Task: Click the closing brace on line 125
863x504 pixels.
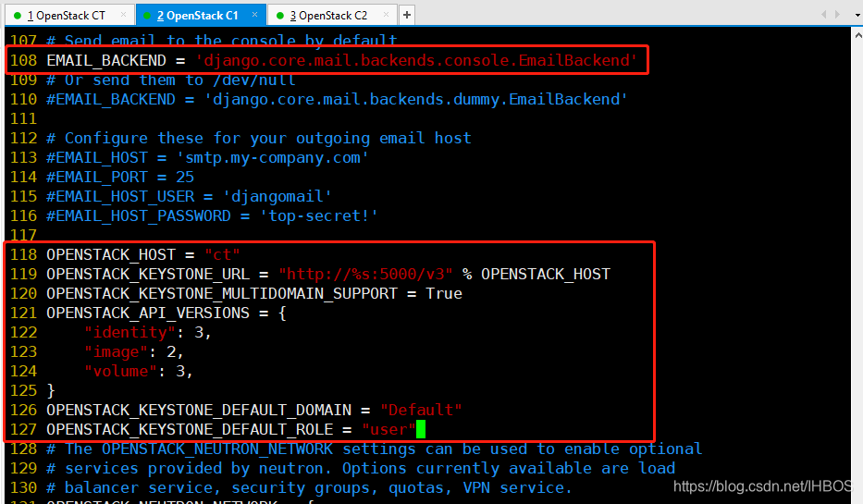Action: [x=51, y=390]
